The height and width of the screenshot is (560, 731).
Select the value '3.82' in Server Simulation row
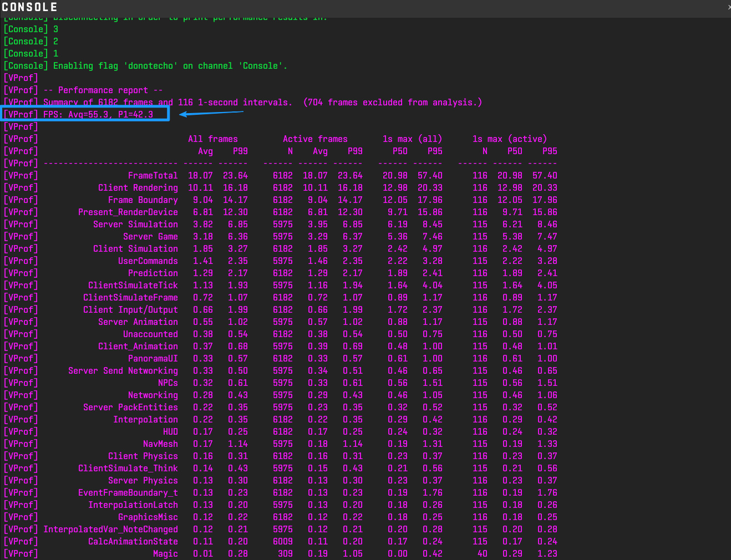pyautogui.click(x=203, y=225)
